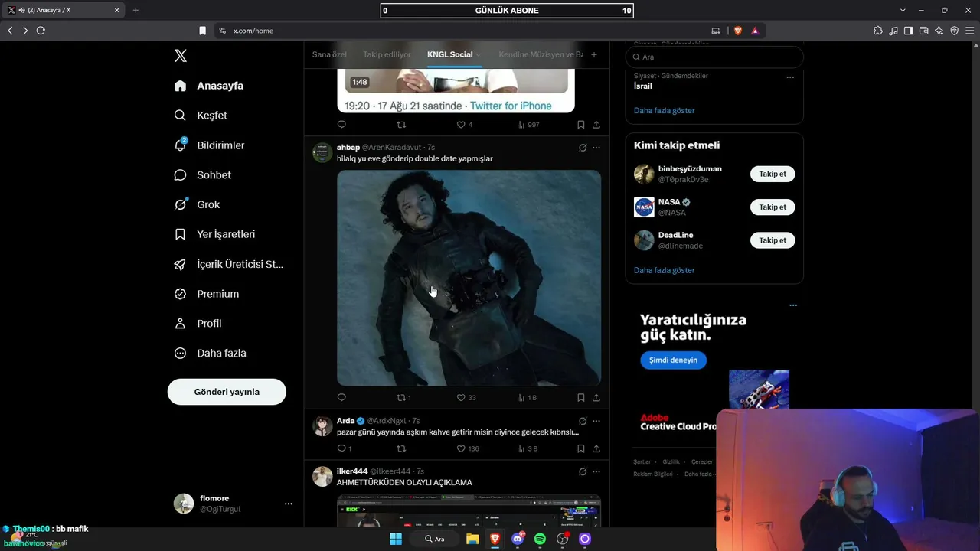Open more options on ahbap's post
980x551 pixels.
596,148
